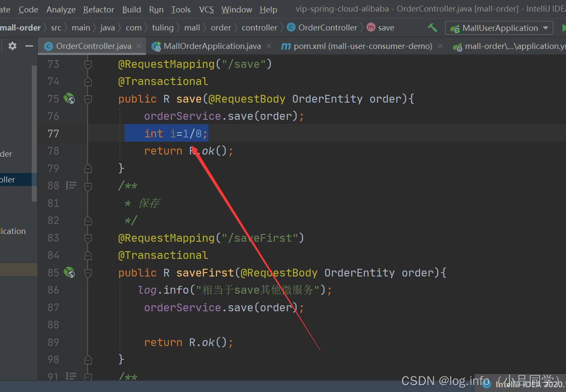Fold the save method at line 75

coord(88,99)
